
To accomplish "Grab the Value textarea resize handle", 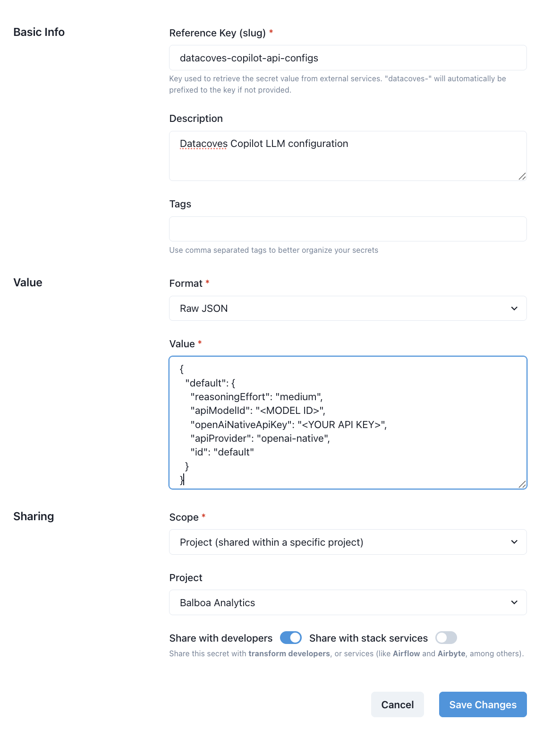I will point(522,484).
